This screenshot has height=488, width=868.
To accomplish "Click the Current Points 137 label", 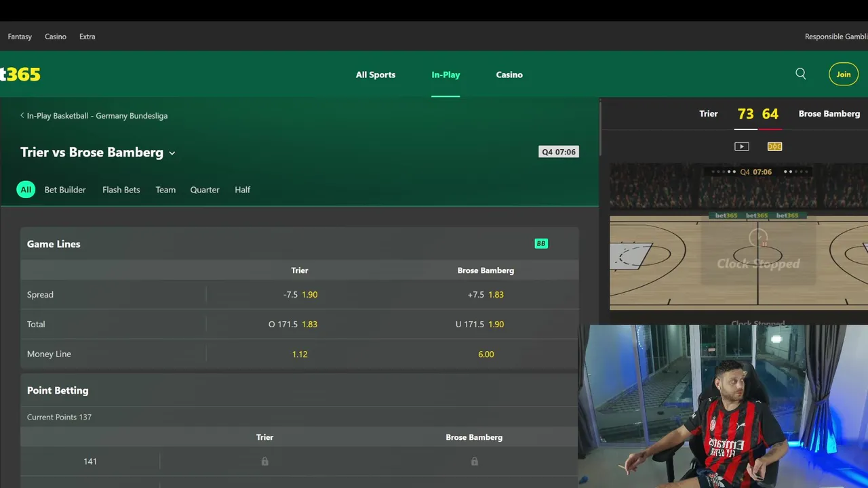I will [x=59, y=417].
